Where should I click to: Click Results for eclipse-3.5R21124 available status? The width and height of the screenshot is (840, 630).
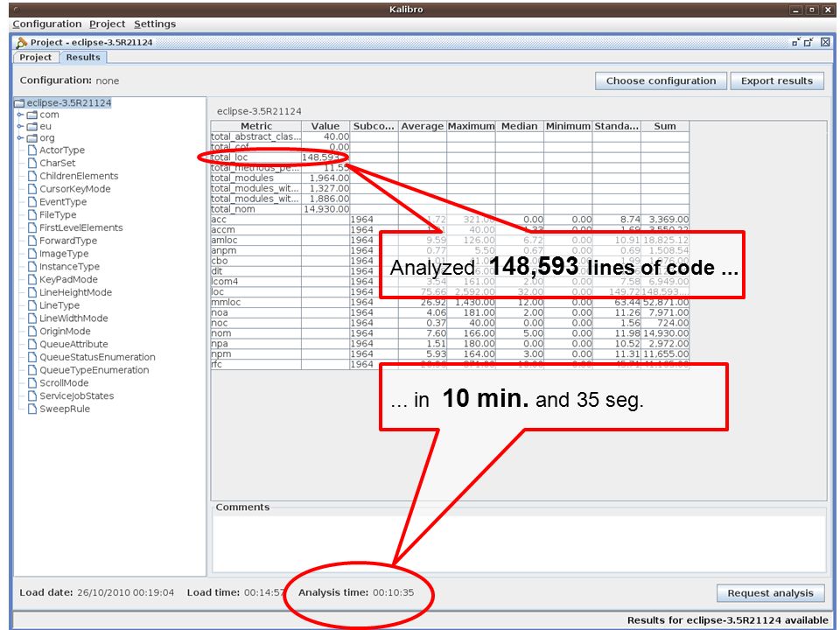(x=727, y=619)
